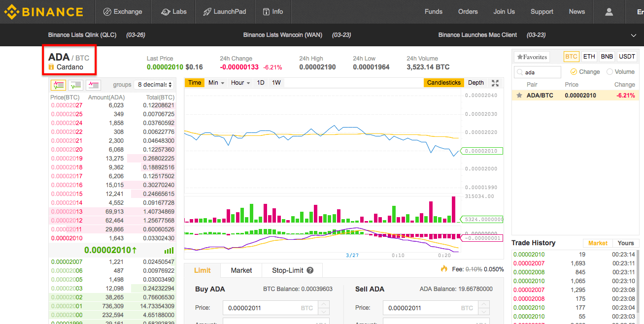
Task: Set chart interval to 1D
Action: click(261, 83)
